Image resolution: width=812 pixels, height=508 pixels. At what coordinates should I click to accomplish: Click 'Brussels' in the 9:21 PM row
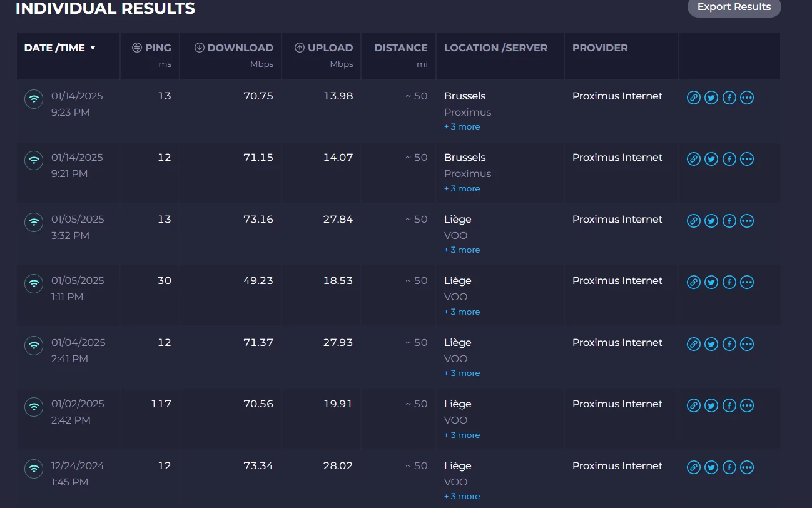click(465, 157)
